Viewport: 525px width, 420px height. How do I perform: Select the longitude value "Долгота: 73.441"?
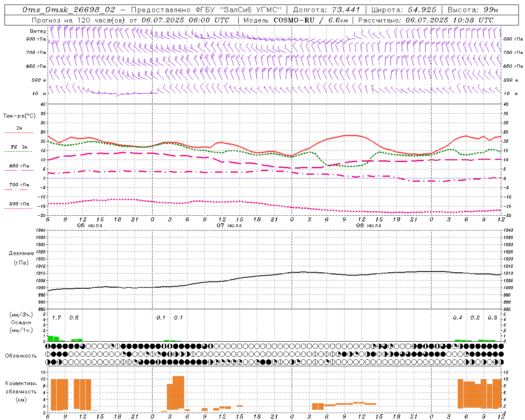pyautogui.click(x=326, y=9)
